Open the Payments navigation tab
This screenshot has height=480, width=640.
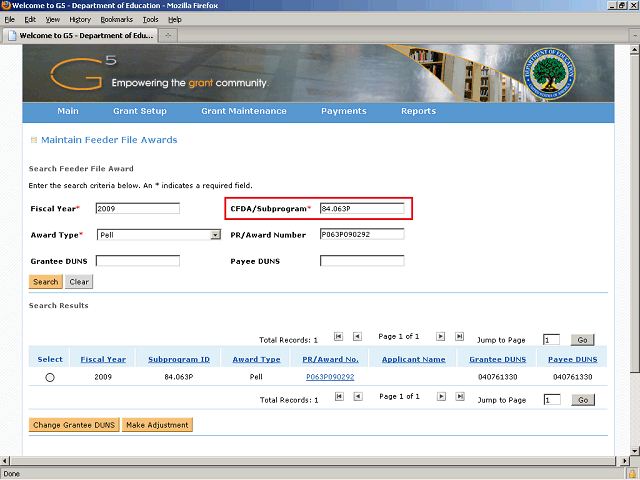344,111
